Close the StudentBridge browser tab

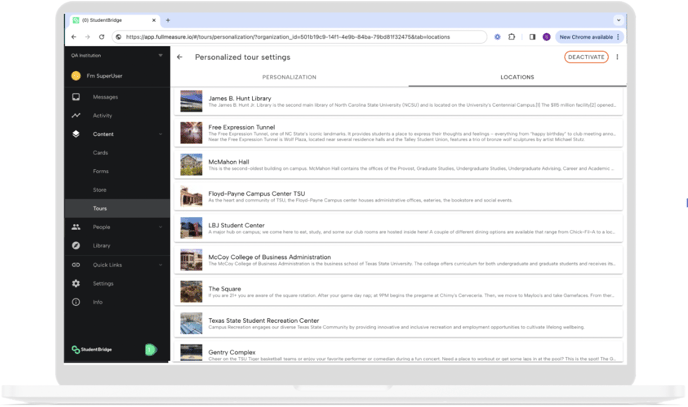click(x=154, y=20)
